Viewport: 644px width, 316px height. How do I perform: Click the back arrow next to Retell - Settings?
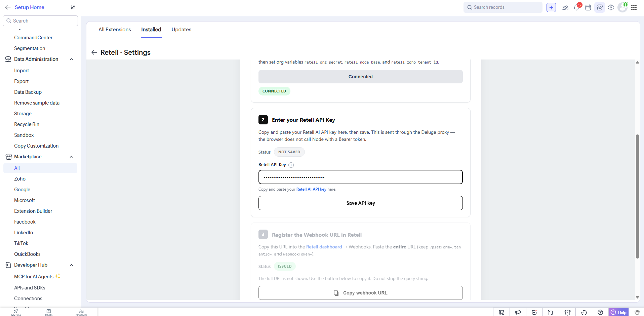pos(94,52)
